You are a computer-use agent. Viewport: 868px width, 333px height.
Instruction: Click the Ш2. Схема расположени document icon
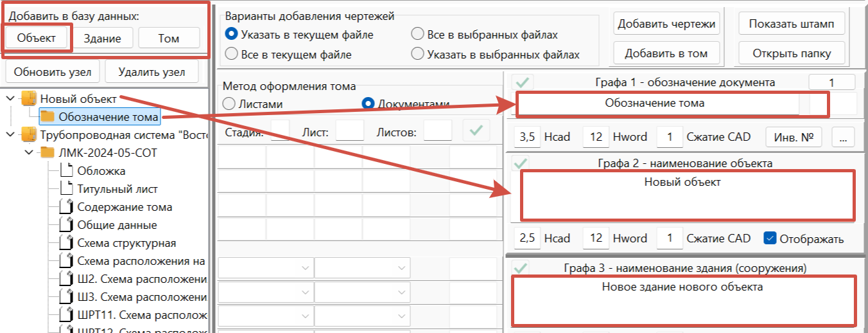(x=65, y=279)
